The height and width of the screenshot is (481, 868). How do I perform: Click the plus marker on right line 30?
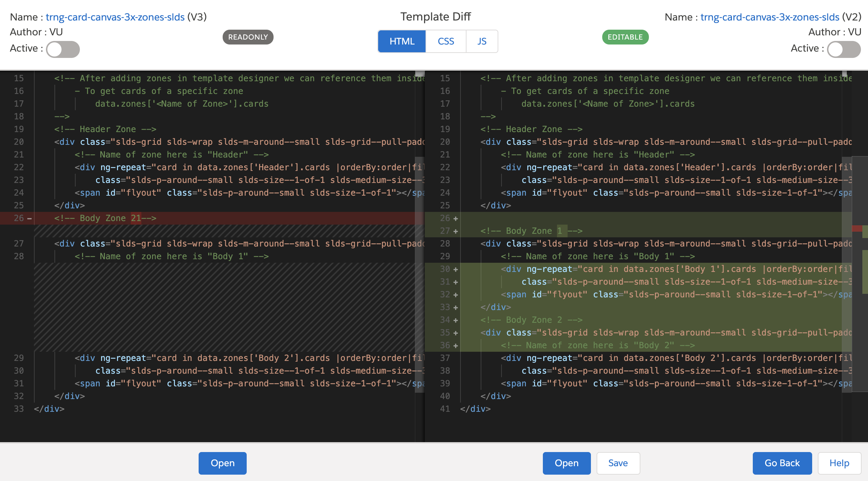[x=456, y=269]
